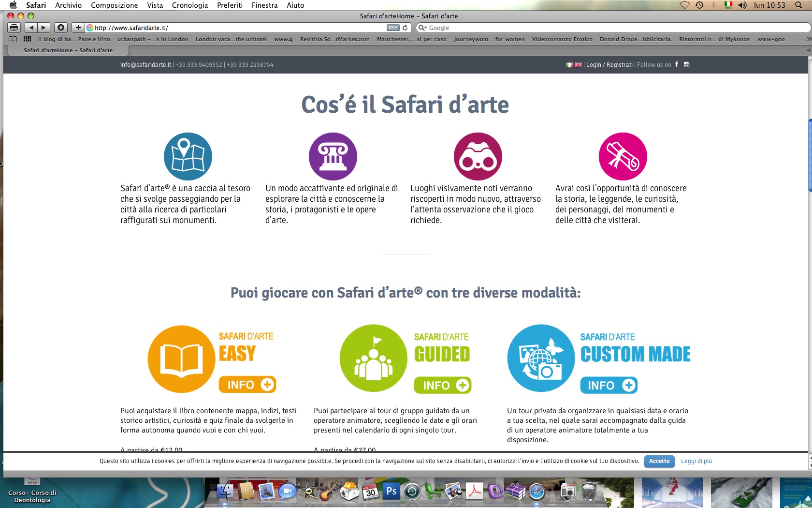Click the crimson binoculars circle icon
This screenshot has height=508, width=812.
(x=478, y=156)
